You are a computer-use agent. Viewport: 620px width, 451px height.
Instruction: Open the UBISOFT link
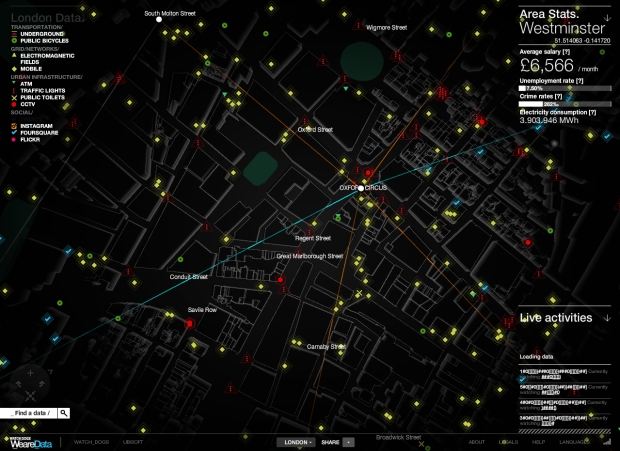click(133, 442)
